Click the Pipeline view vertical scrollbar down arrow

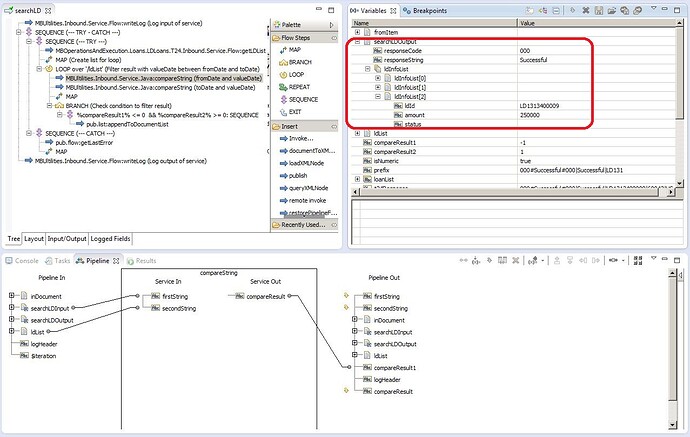672,425
